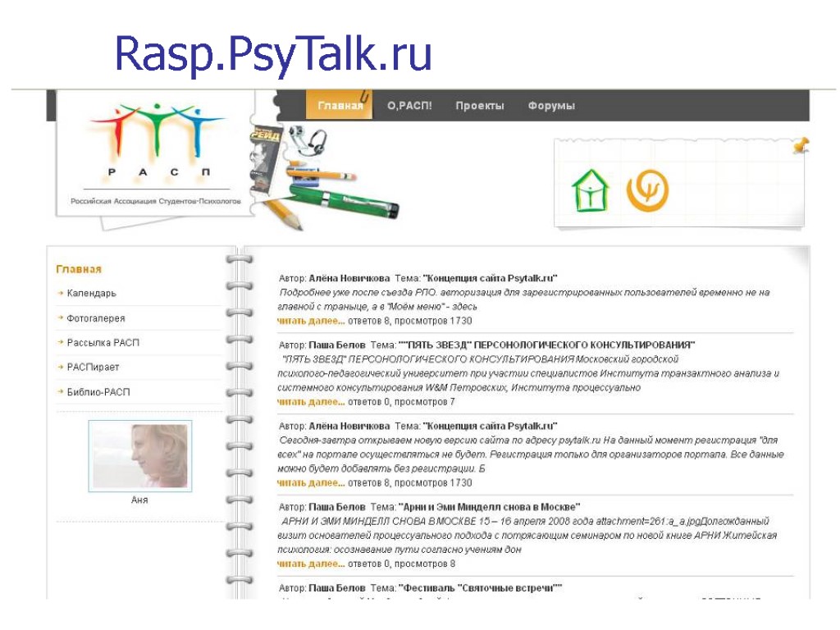This screenshot has height=630, width=840.
Task: Open the Главная navigation tab
Action: [x=339, y=106]
